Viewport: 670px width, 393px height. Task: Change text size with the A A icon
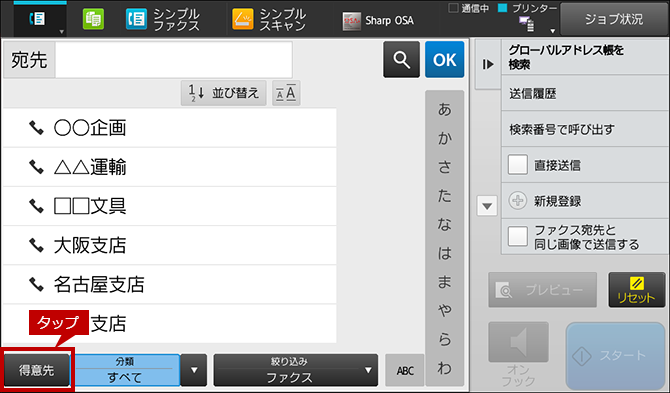pos(286,93)
